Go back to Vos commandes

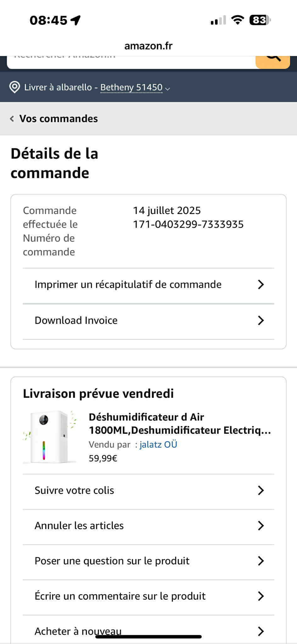(59, 119)
